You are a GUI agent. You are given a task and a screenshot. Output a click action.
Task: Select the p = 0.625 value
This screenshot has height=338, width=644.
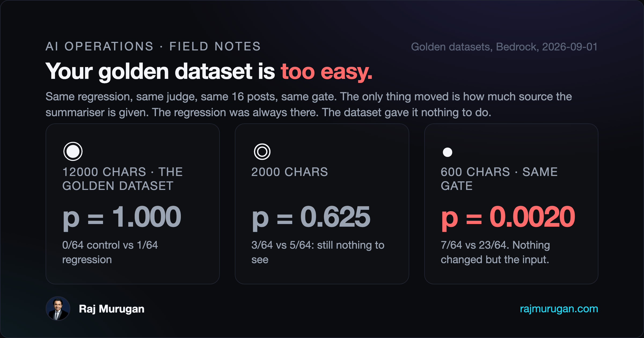coord(311,217)
